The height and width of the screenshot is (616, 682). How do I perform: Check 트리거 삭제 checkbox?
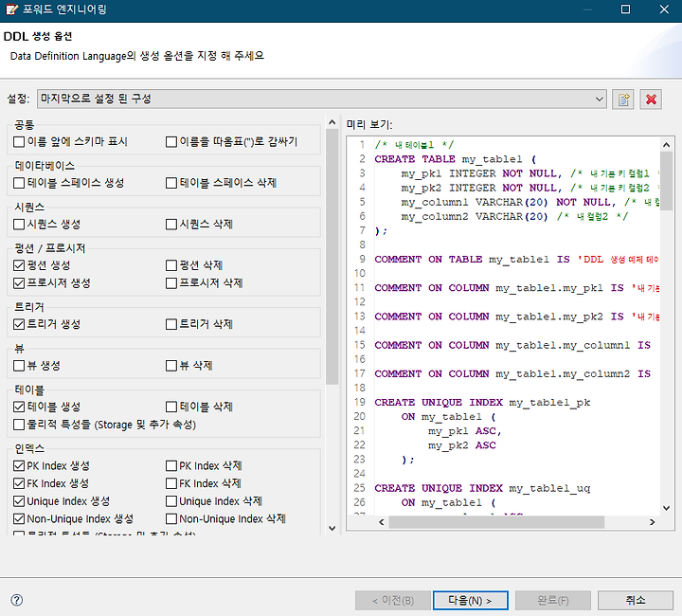click(171, 324)
